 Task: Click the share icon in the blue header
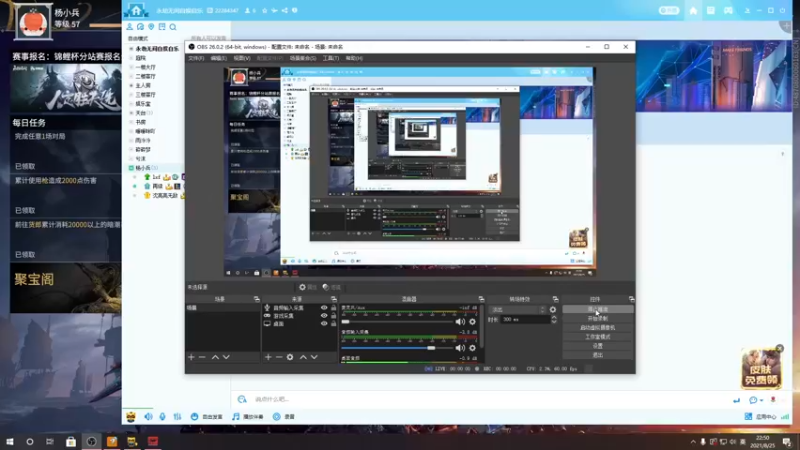point(284,10)
